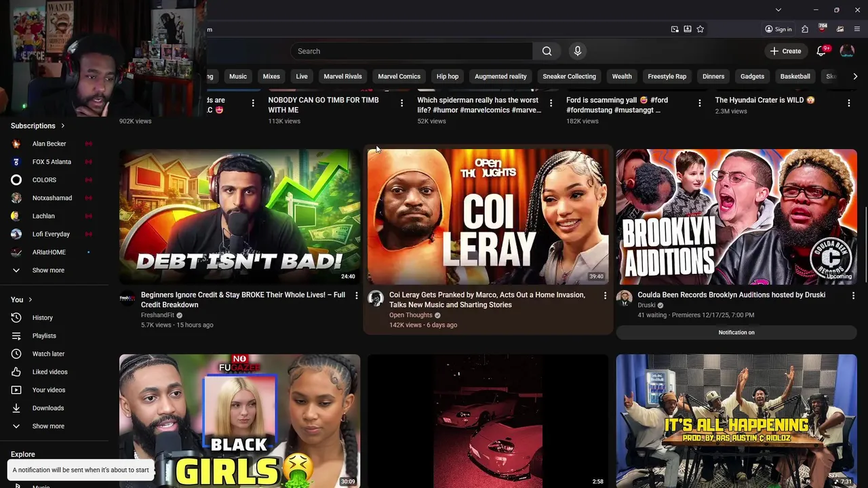Click the search magnifier button
The image size is (868, 488).
pos(547,51)
